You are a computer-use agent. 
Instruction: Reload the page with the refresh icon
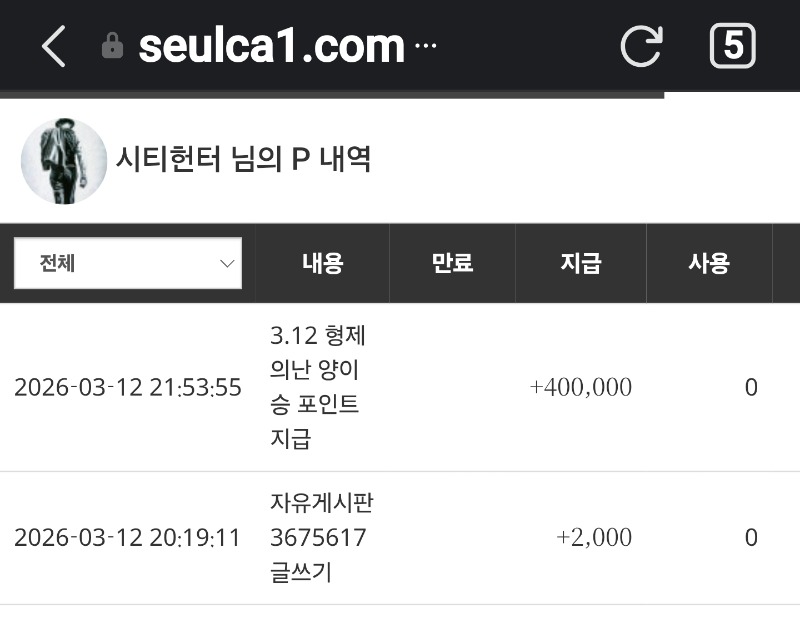click(x=641, y=46)
